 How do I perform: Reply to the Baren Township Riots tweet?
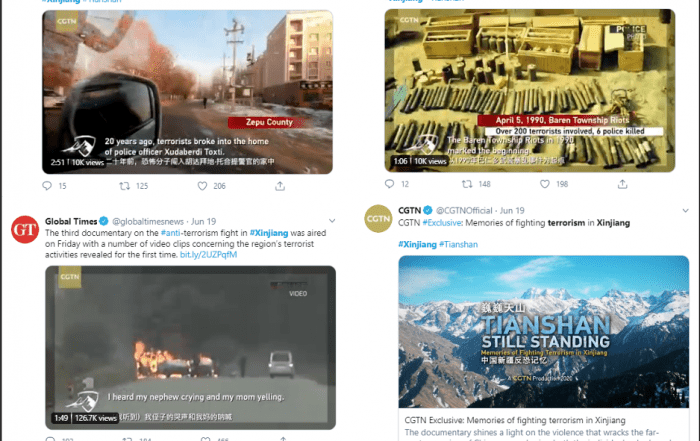389,183
